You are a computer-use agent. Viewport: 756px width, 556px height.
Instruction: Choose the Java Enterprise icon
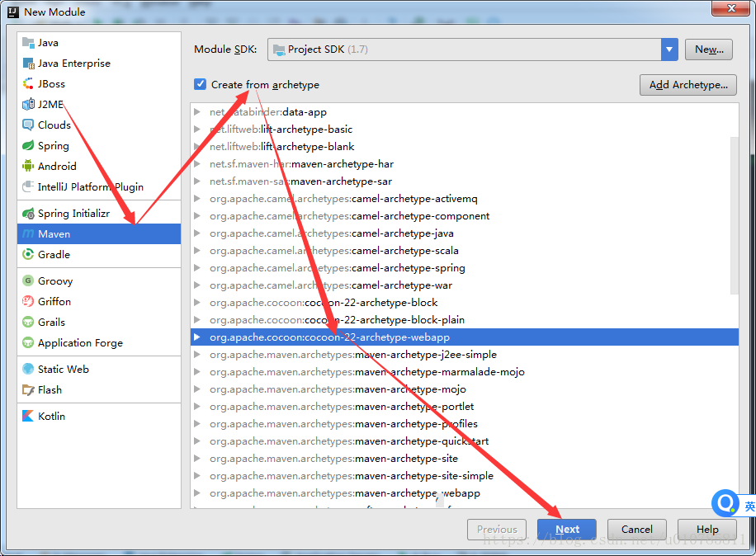tap(28, 64)
